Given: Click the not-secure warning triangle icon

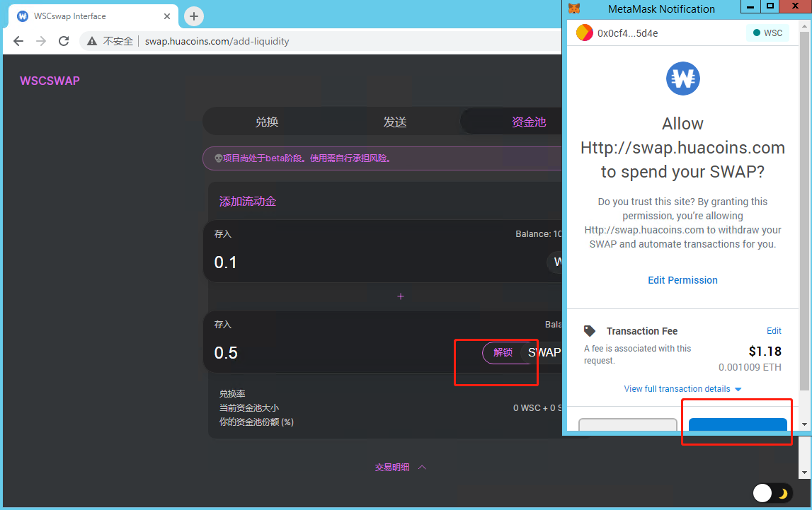Looking at the screenshot, I should click(x=91, y=41).
